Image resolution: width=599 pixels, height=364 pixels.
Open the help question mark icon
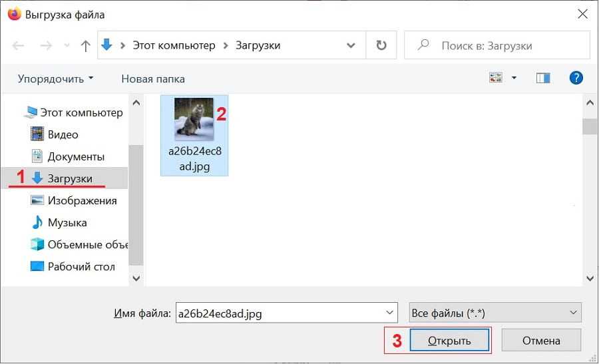[576, 79]
